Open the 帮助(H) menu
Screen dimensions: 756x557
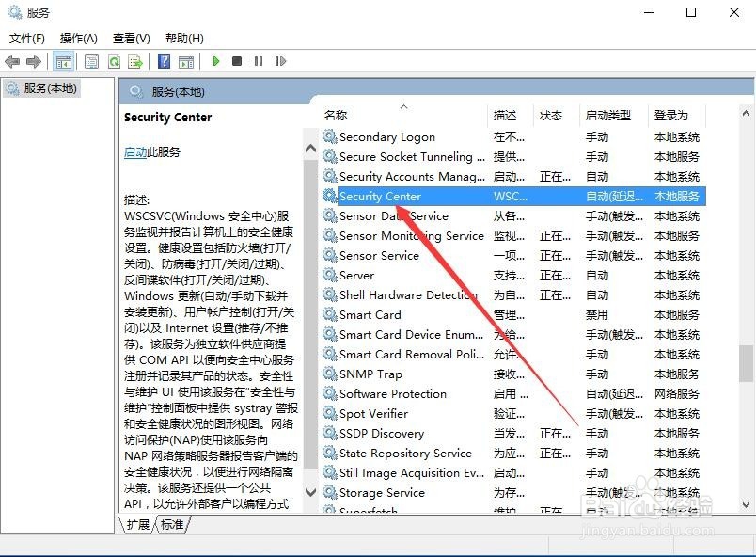184,38
